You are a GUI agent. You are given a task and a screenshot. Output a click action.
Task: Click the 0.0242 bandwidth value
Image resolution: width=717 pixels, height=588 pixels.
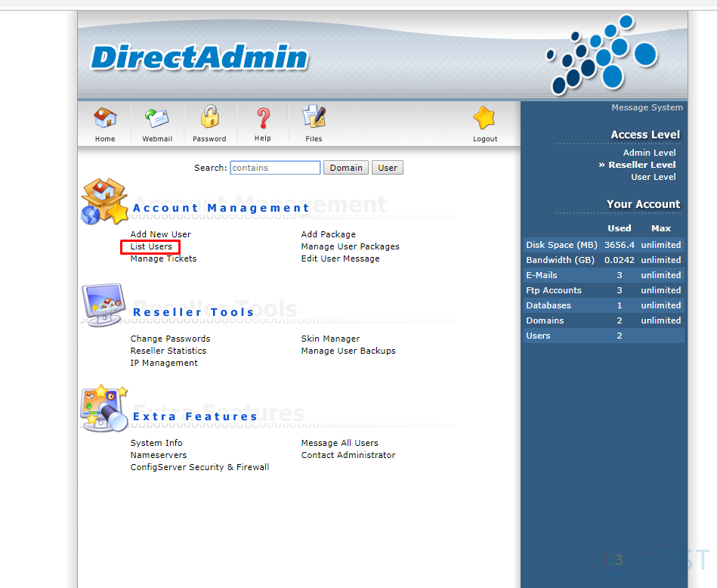[619, 260]
